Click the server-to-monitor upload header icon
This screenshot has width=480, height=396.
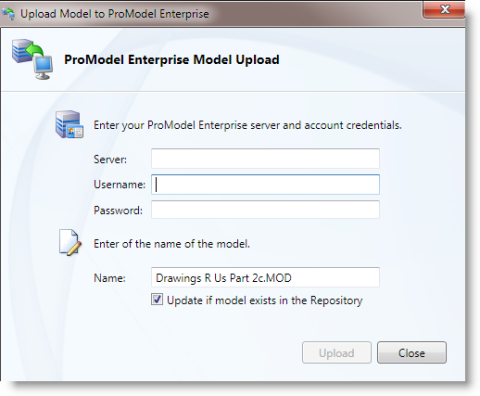32,59
